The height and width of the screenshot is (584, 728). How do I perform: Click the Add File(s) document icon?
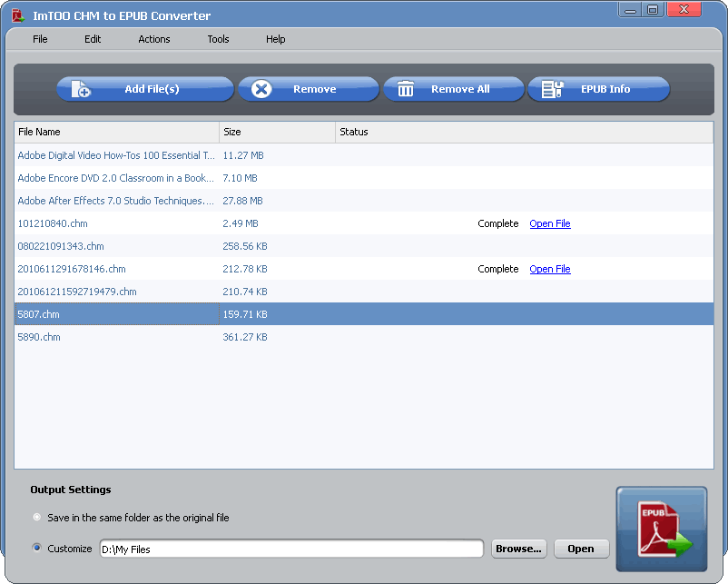point(81,89)
